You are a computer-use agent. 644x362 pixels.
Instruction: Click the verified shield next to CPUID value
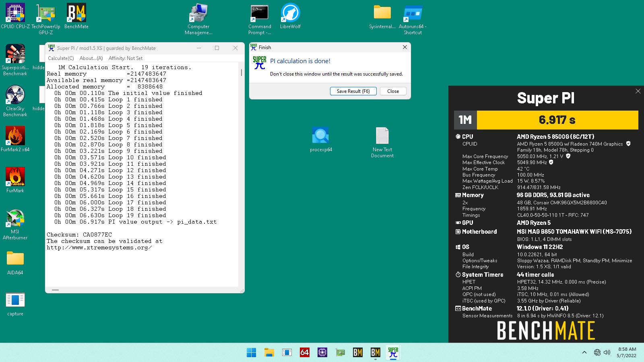(x=628, y=144)
